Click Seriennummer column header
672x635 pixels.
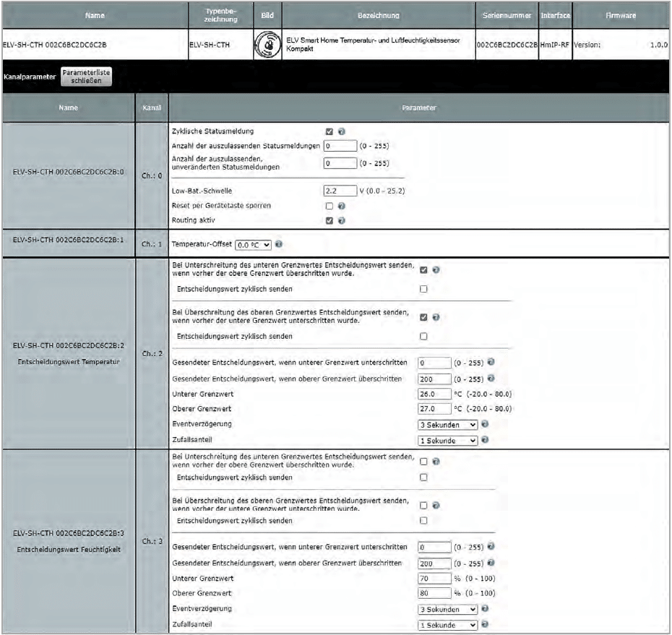click(x=507, y=15)
